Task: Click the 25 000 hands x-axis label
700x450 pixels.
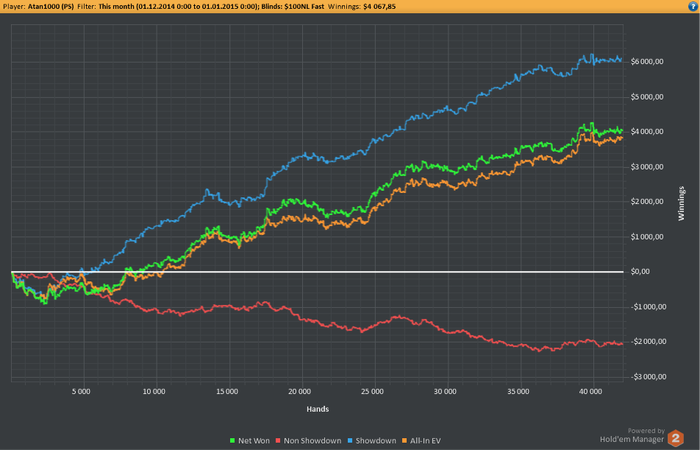Action: 372,392
